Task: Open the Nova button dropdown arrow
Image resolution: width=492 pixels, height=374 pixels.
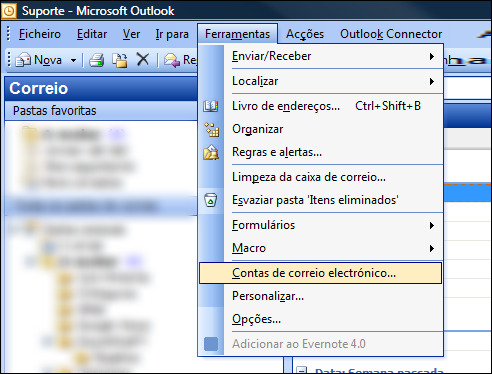Action: tap(73, 60)
